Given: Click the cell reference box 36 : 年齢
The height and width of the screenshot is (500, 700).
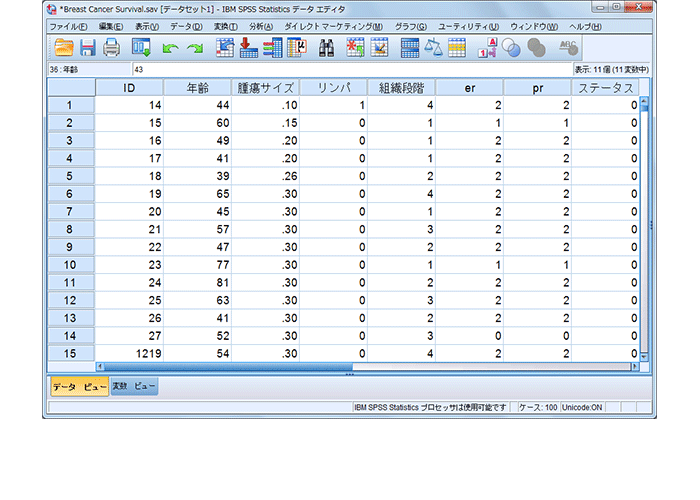Looking at the screenshot, I should point(89,70).
